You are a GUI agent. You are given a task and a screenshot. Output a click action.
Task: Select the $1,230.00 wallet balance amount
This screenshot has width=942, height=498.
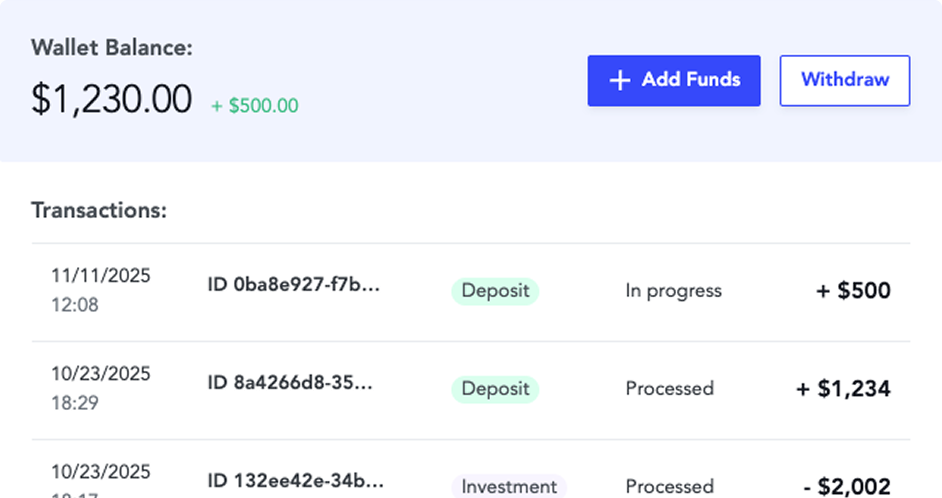point(111,100)
